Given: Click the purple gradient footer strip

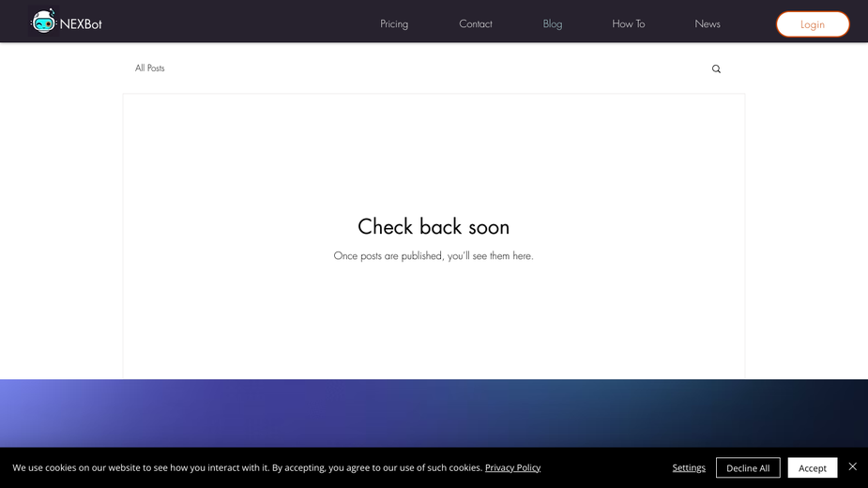Looking at the screenshot, I should [434, 413].
